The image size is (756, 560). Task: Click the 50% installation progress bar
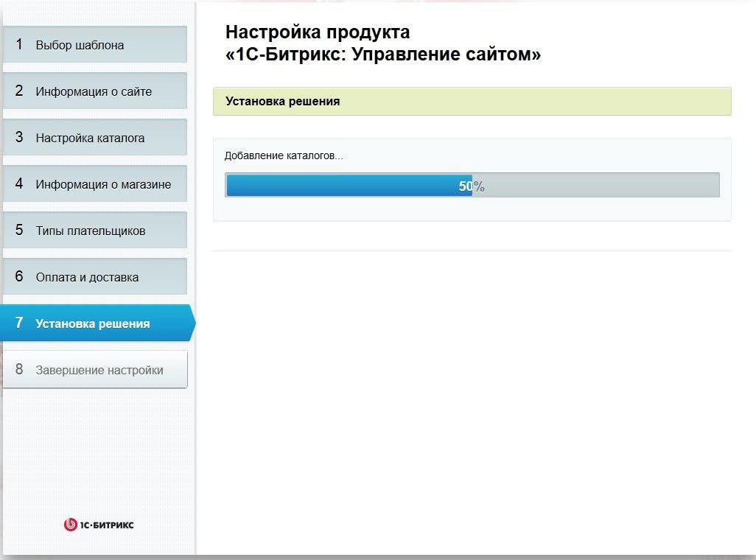pos(472,185)
